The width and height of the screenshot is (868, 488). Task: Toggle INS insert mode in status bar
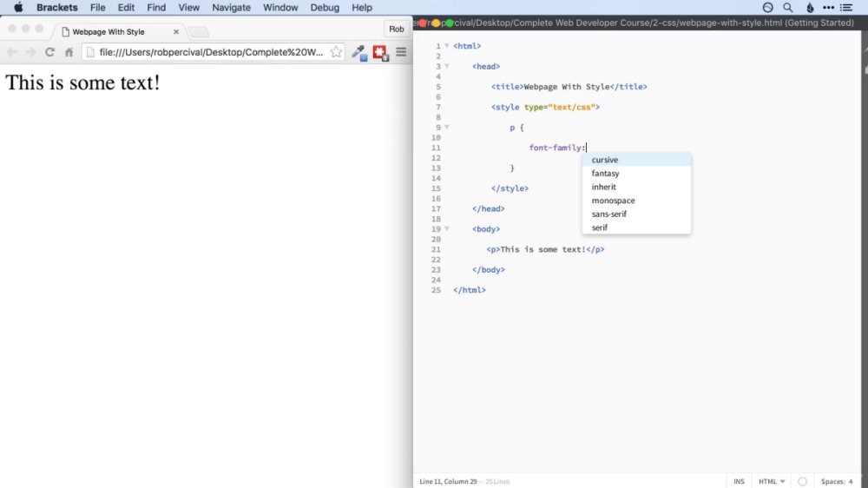click(x=739, y=481)
